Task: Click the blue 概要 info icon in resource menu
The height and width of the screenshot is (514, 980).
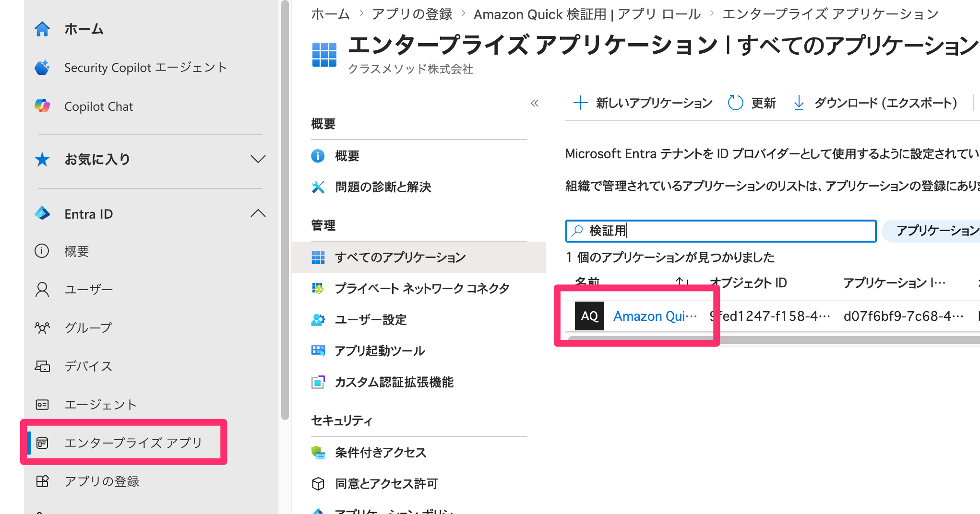Action: click(x=318, y=156)
